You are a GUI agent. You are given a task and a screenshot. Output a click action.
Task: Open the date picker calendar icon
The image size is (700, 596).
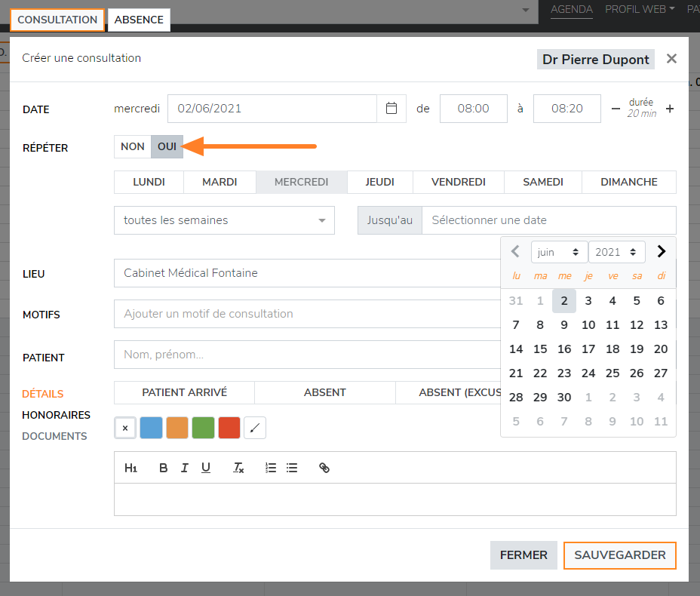tap(391, 109)
